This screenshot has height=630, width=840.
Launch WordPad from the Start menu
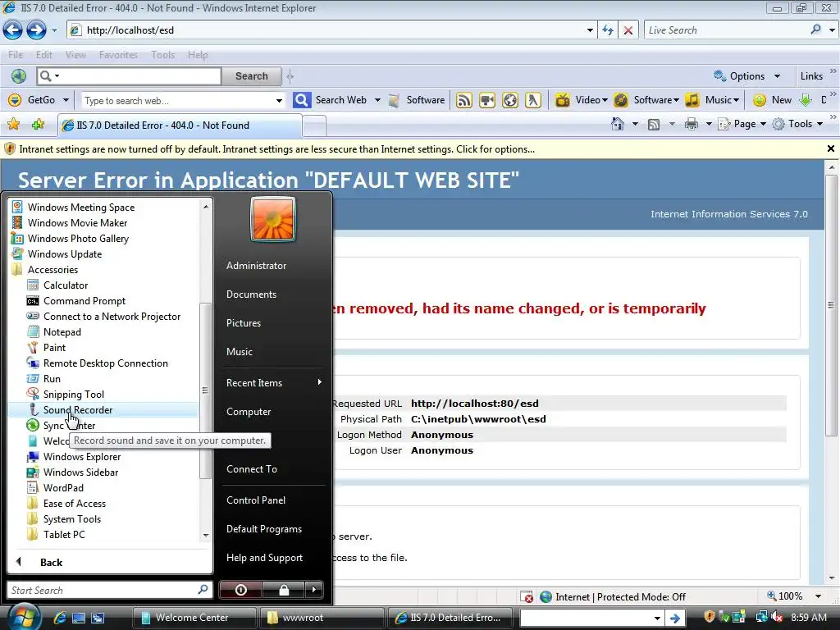64,487
